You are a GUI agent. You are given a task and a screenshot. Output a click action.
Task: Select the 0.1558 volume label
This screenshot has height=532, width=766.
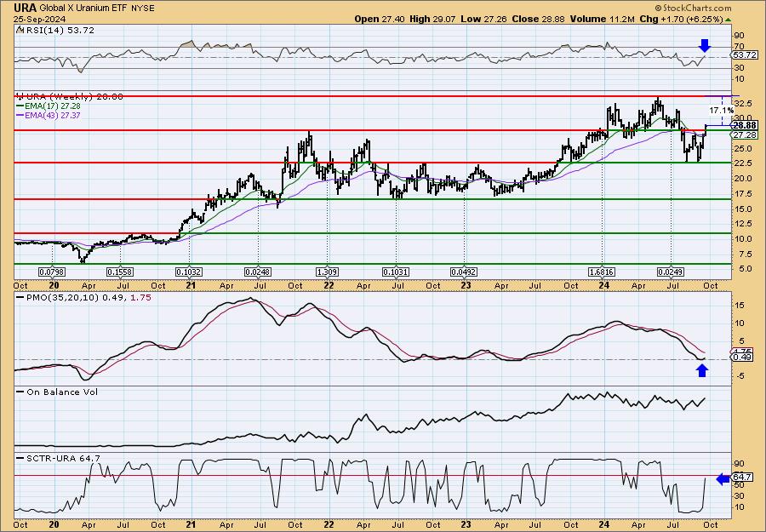[x=120, y=272]
